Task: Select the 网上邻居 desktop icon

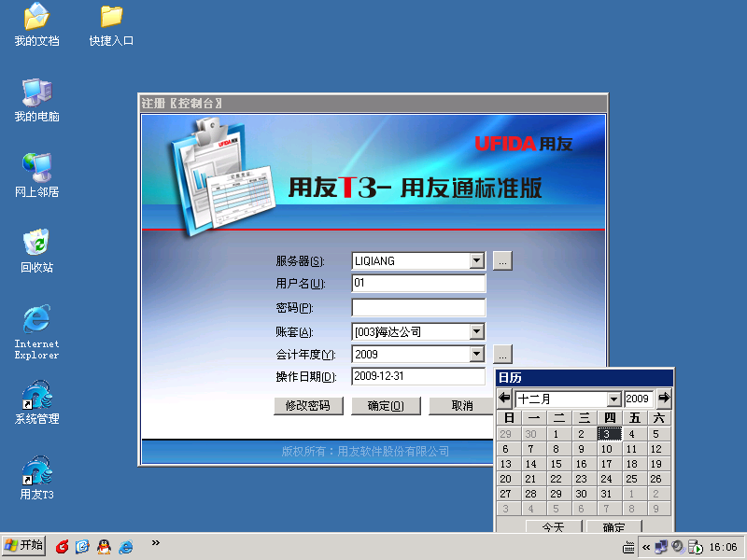Action: click(x=36, y=175)
